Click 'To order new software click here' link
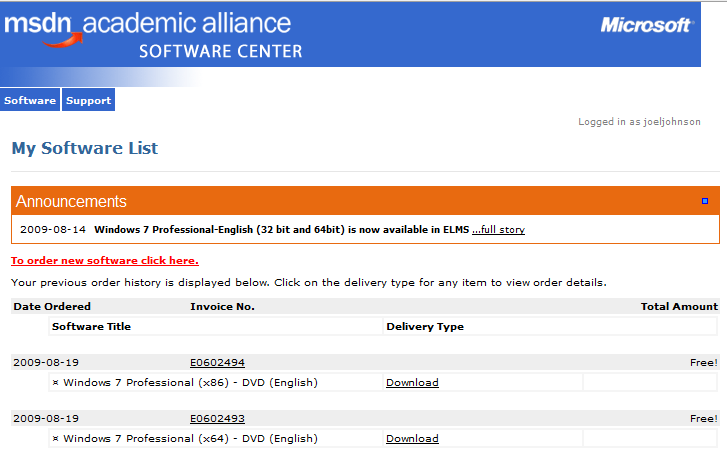The width and height of the screenshot is (727, 465). point(105,261)
